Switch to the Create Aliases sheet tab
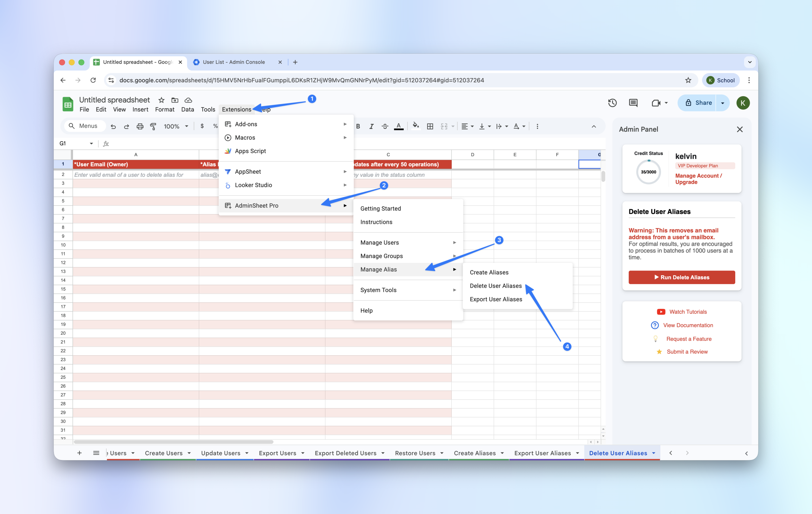 pyautogui.click(x=475, y=453)
